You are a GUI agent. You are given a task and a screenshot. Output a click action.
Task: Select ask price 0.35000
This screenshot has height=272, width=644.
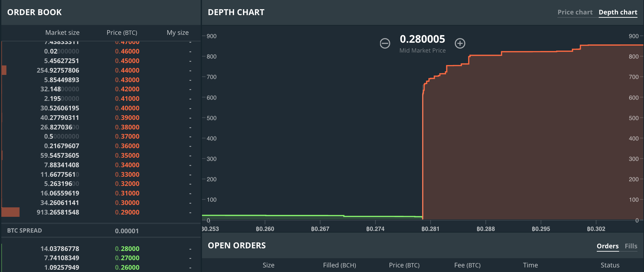[x=127, y=155]
